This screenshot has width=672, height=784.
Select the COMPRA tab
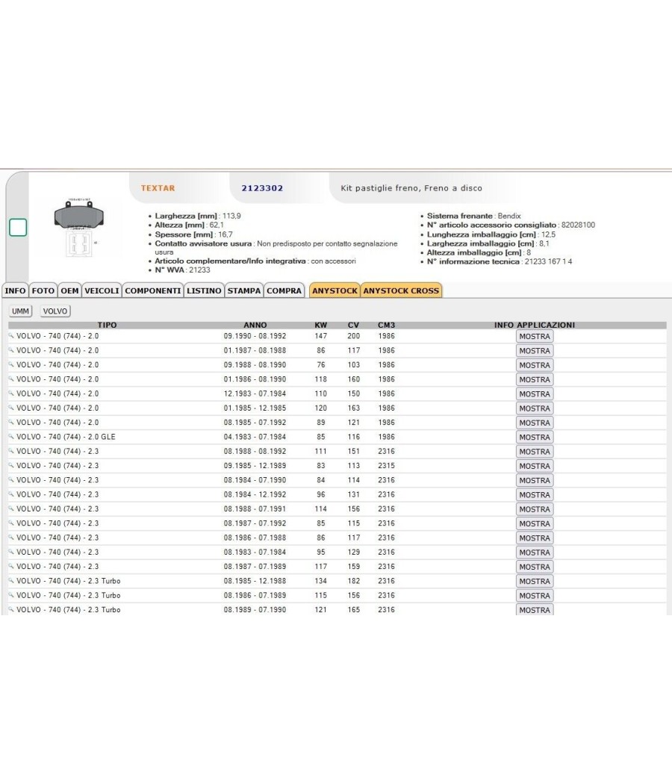point(284,290)
